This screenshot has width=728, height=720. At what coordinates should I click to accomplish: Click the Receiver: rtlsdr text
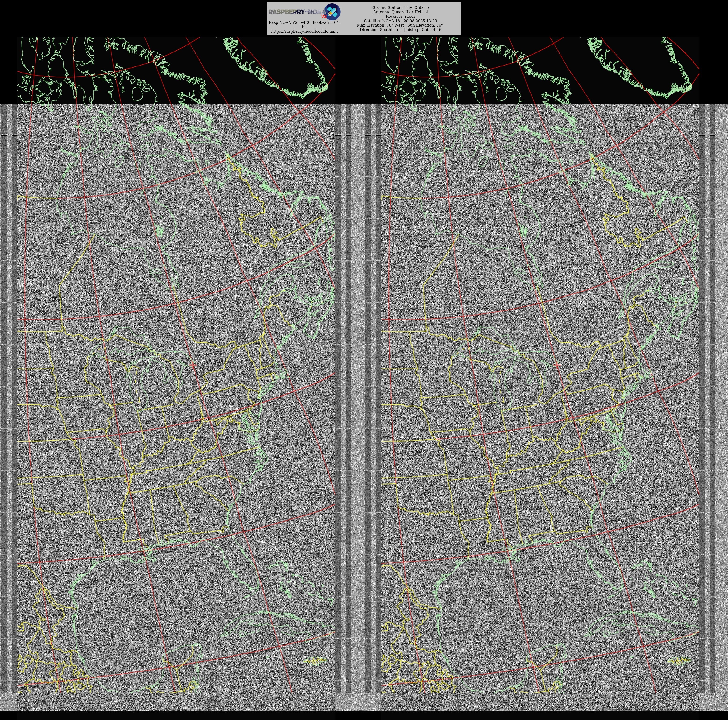click(400, 17)
